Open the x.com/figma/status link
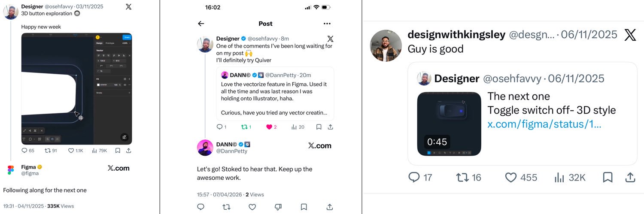 click(544, 124)
